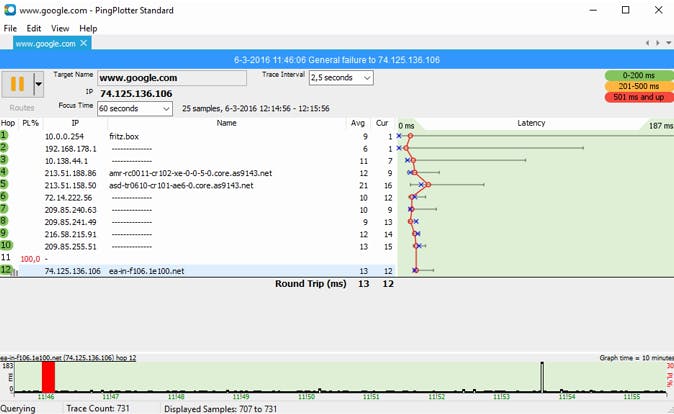Click the hop 6 green circle icon
Image resolution: width=674 pixels, height=414 pixels.
point(4,196)
